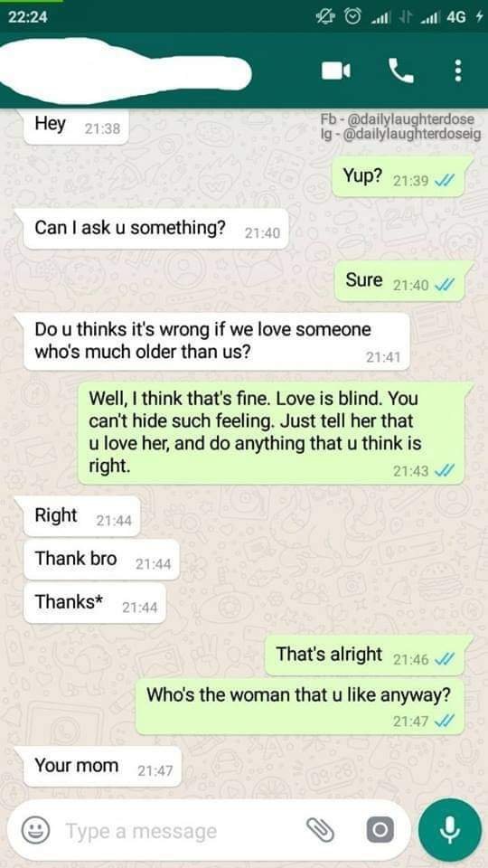This screenshot has width=488, height=868.
Task: Select the 'Your mom' message bubble
Action: click(x=102, y=766)
